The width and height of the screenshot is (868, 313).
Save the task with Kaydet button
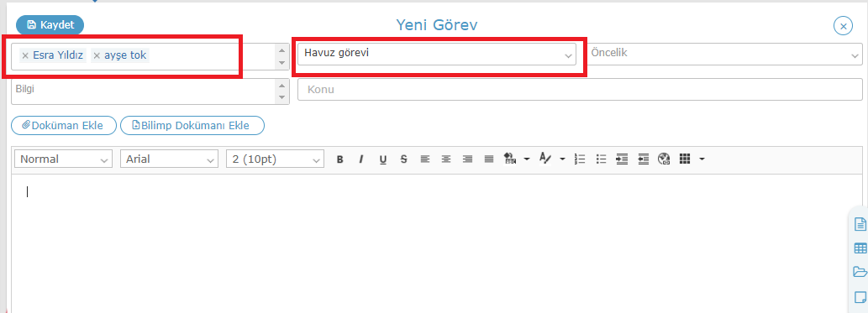click(x=50, y=25)
